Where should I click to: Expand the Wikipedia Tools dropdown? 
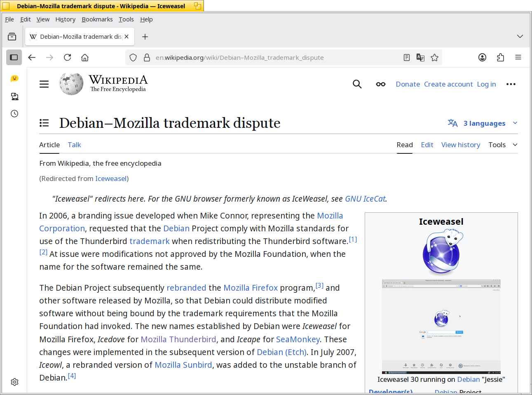(x=503, y=145)
